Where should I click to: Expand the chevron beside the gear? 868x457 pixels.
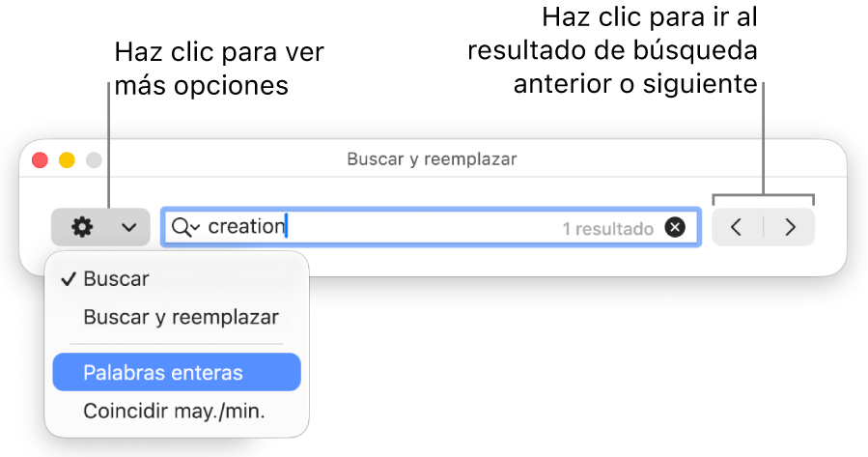click(x=129, y=227)
